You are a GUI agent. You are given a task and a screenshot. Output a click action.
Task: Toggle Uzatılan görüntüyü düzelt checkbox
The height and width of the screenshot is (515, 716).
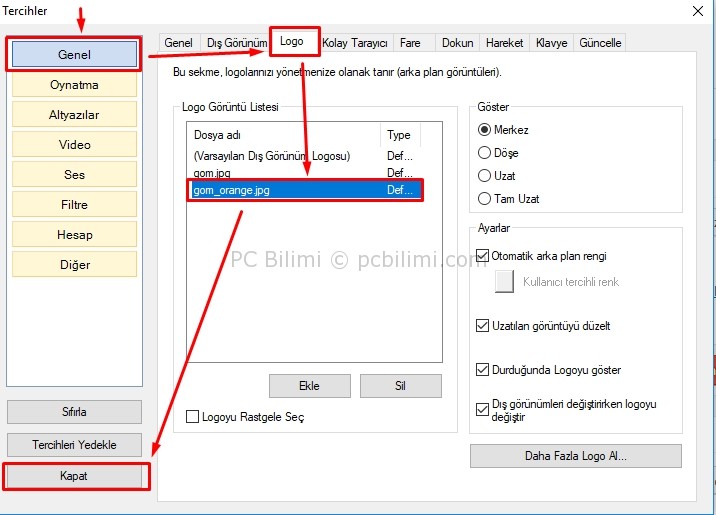tap(482, 326)
